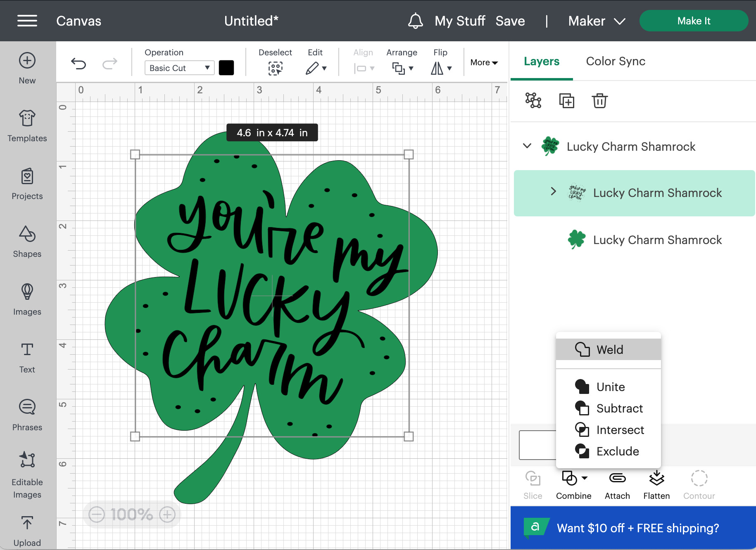Zoom out with the minus icon
This screenshot has height=550, width=756.
pos(97,514)
